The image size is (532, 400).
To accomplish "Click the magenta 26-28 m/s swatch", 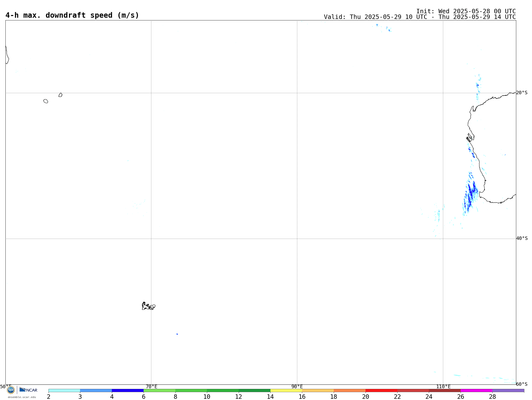I will 477,391.
